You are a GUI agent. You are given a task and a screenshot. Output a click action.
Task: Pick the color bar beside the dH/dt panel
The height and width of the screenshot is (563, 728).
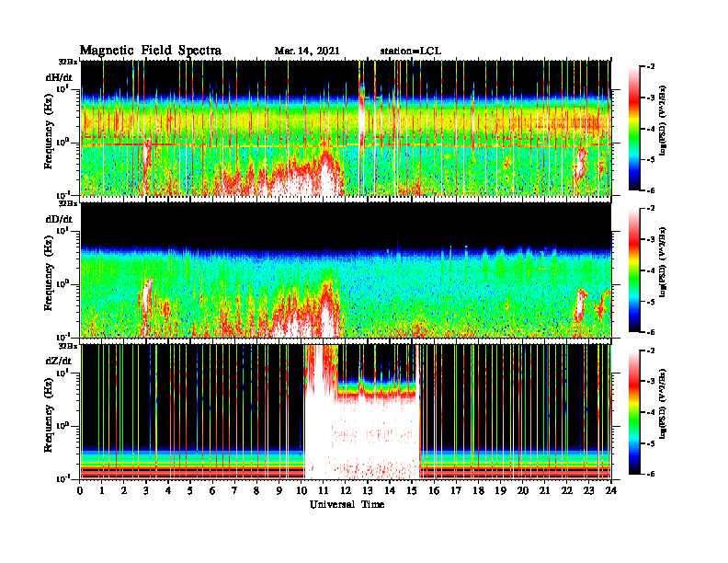(x=633, y=129)
